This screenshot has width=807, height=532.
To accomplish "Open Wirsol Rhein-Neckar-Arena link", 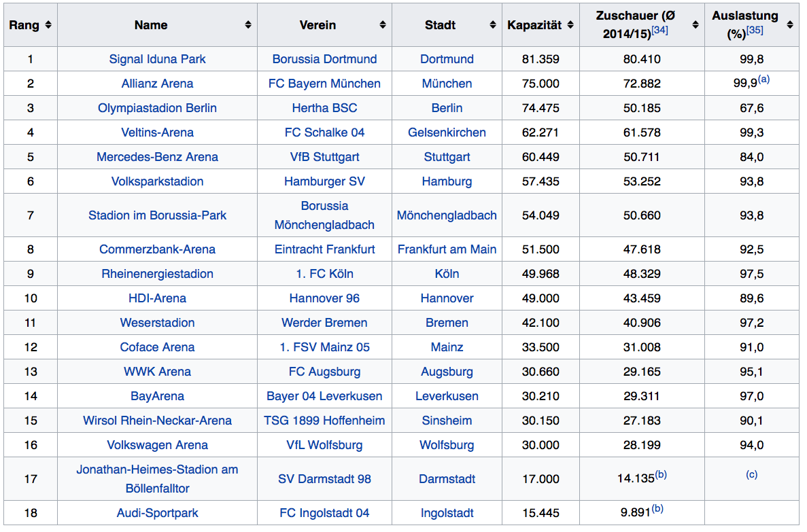I will 157,421.
